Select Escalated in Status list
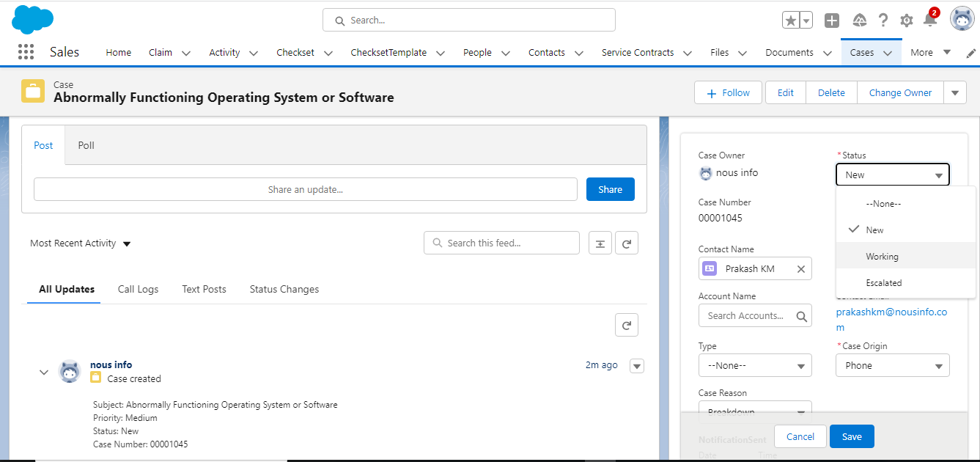The image size is (980, 462). [906, 282]
